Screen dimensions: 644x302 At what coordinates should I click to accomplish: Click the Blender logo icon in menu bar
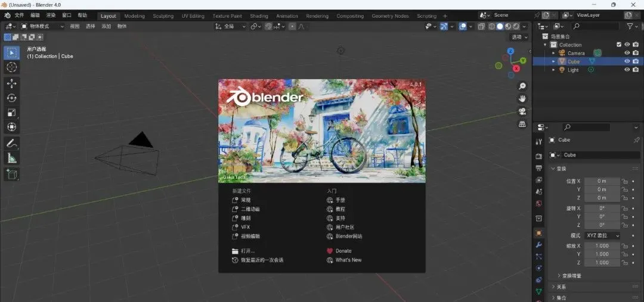(x=7, y=15)
